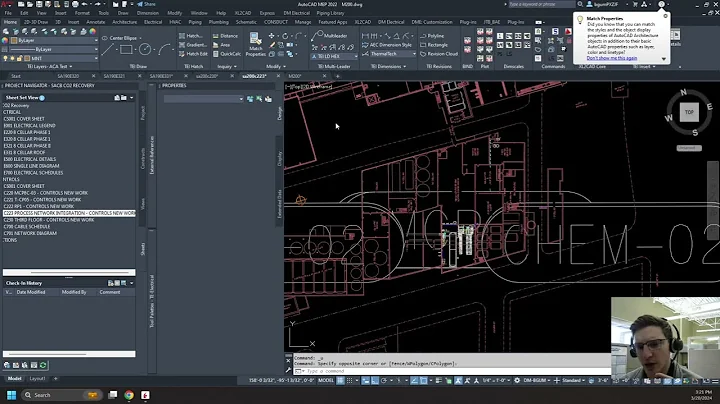Launch Hatch Edit

tap(193, 54)
